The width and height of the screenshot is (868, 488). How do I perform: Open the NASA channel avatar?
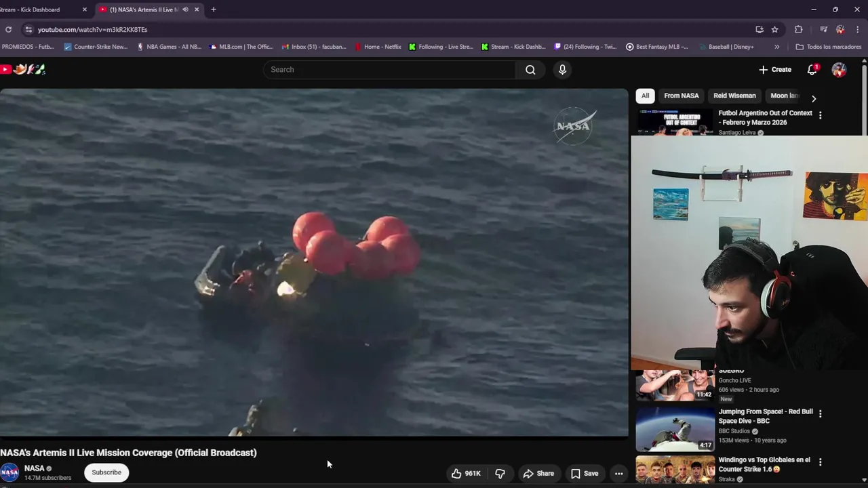(x=9, y=472)
